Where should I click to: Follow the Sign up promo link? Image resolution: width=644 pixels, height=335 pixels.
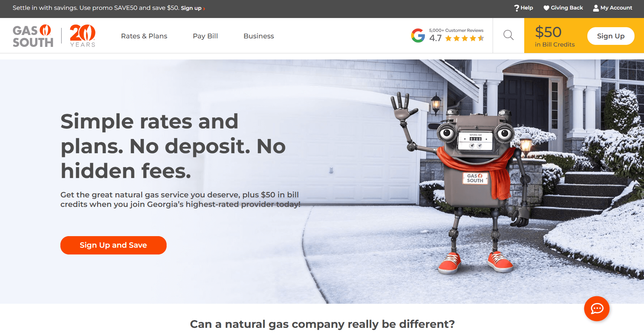coord(191,8)
